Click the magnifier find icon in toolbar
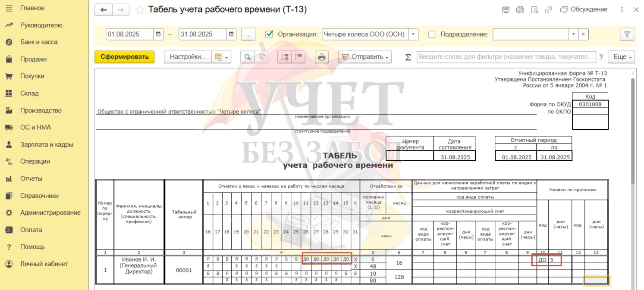 pos(248,57)
